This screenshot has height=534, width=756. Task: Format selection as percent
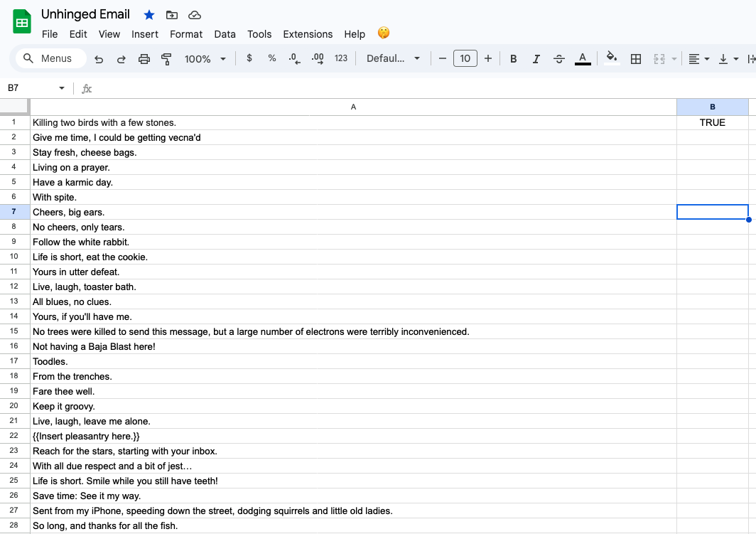271,58
